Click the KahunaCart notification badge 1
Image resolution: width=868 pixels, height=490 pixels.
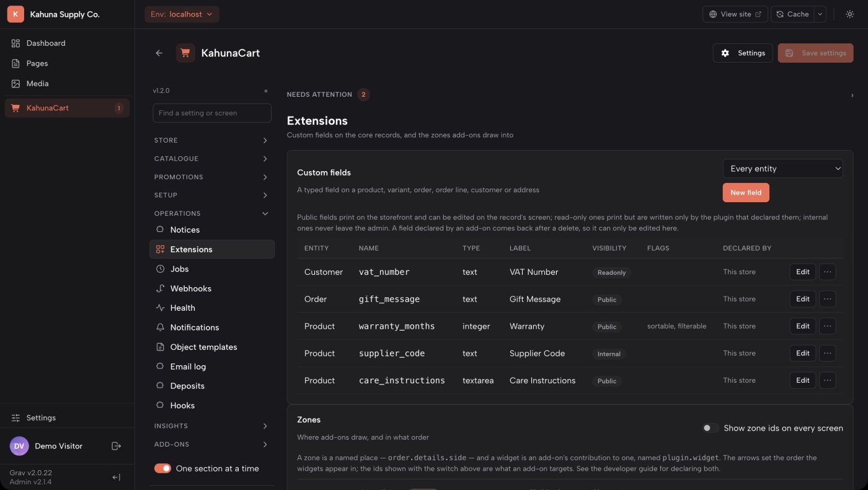click(118, 109)
